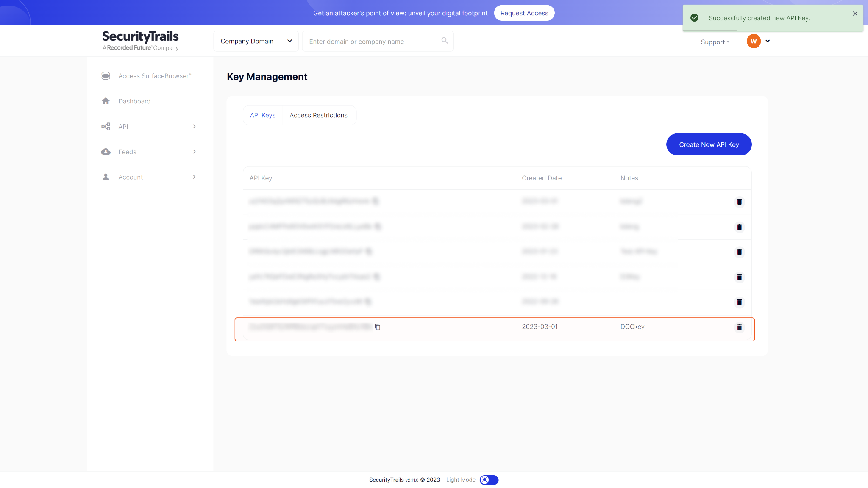
Task: Click the Account person icon
Action: (x=106, y=177)
